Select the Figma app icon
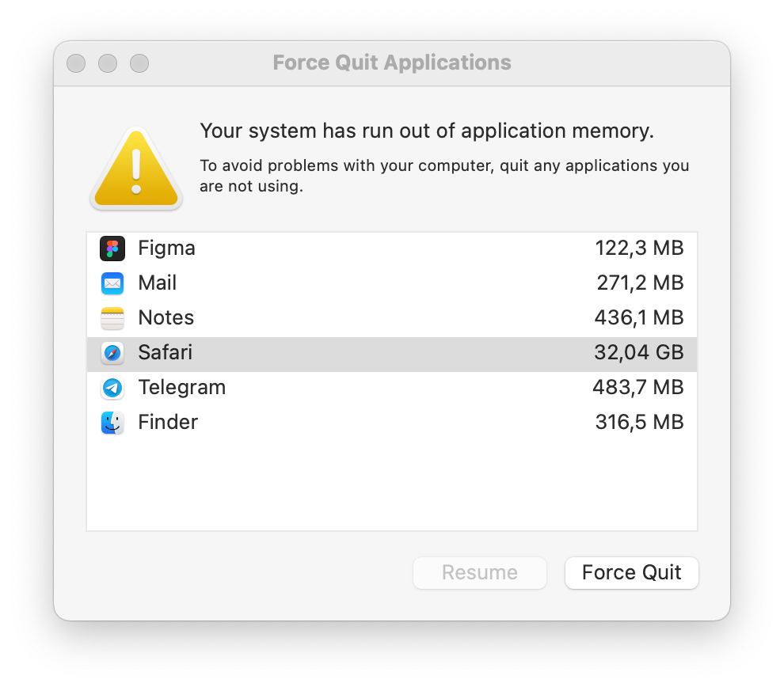784x687 pixels. tap(112, 249)
